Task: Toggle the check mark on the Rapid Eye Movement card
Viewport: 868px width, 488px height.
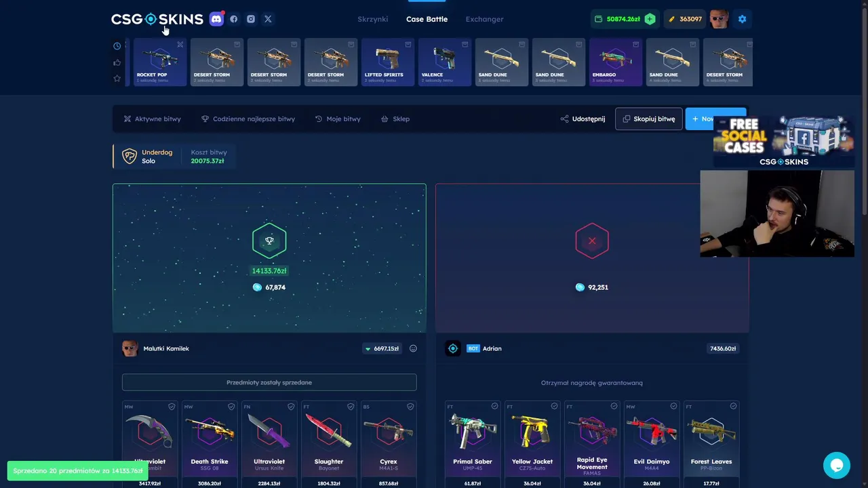Action: [614, 406]
